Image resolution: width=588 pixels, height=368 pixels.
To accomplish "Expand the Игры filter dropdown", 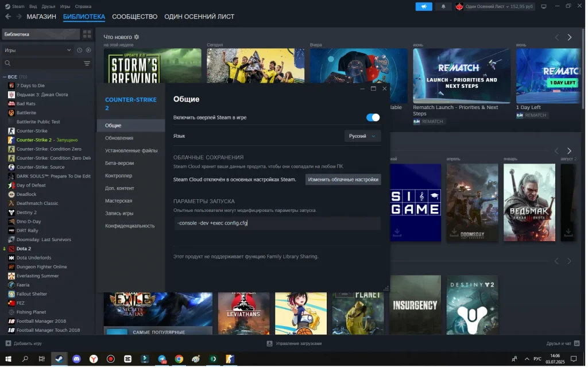I will (x=38, y=50).
